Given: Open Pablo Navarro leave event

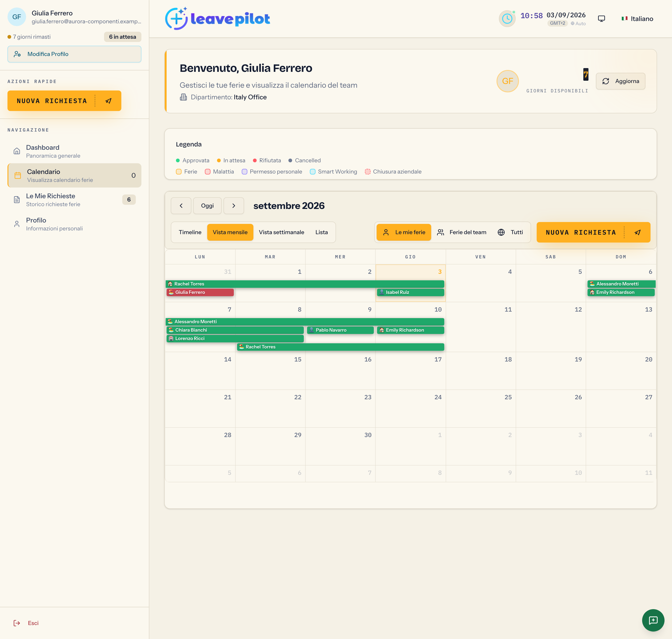Looking at the screenshot, I should tap(340, 330).
